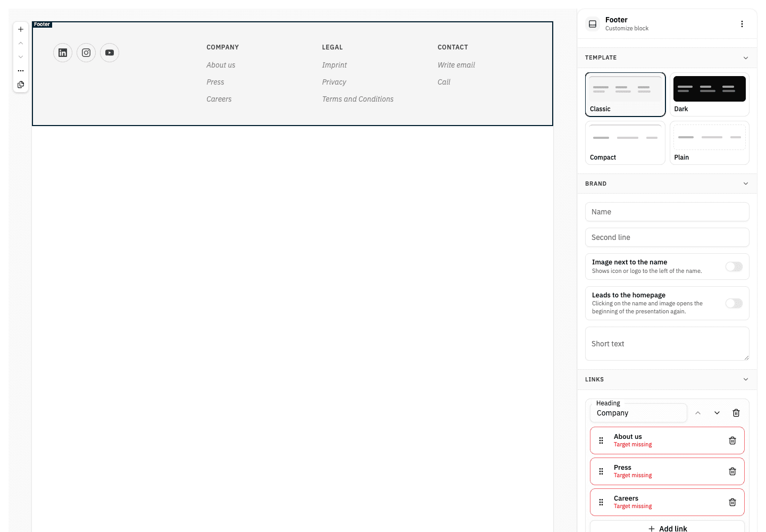This screenshot has width=766, height=532.
Task: Open the Terms and Conditions link
Action: tap(357, 99)
